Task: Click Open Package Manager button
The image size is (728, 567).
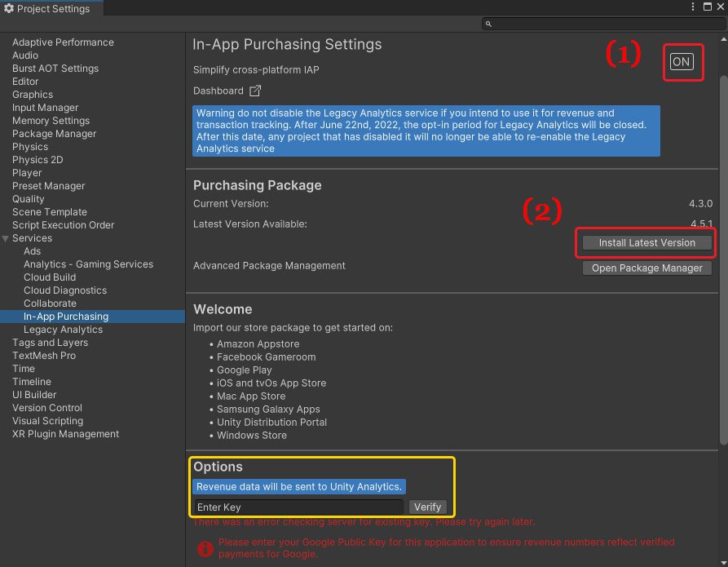Action: pyautogui.click(x=646, y=268)
